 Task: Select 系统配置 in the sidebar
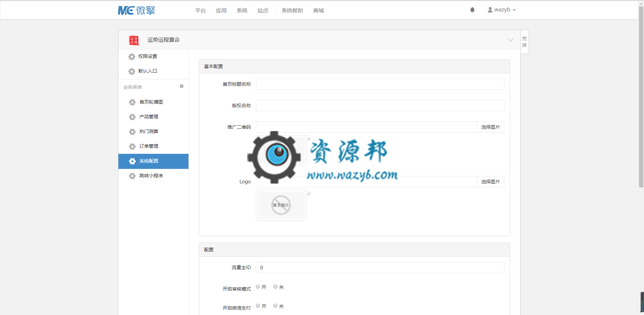[153, 161]
